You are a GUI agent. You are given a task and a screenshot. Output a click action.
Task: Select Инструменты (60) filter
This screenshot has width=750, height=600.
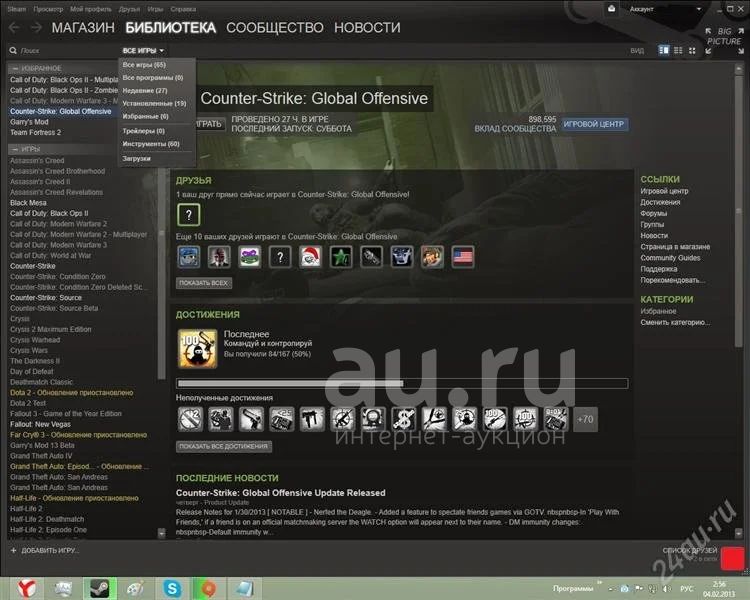click(x=151, y=144)
